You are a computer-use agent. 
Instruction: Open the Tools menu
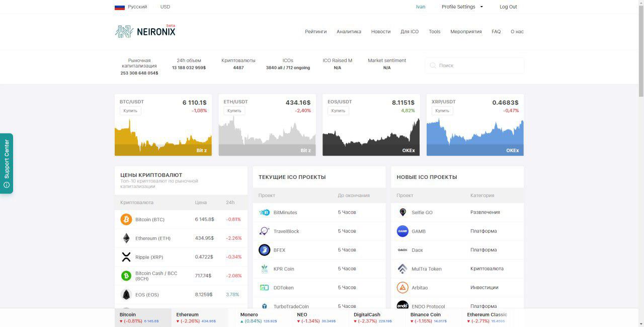tap(434, 32)
